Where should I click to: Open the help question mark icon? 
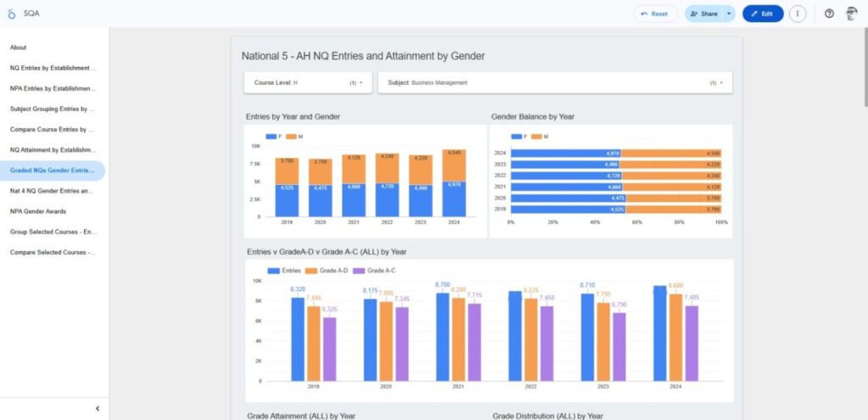tap(829, 14)
